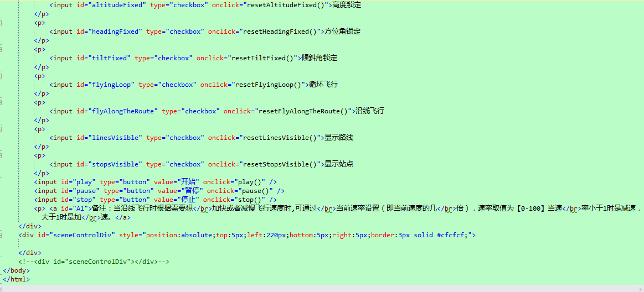Click the closing </html> tag
644x292 pixels.
pos(17,279)
